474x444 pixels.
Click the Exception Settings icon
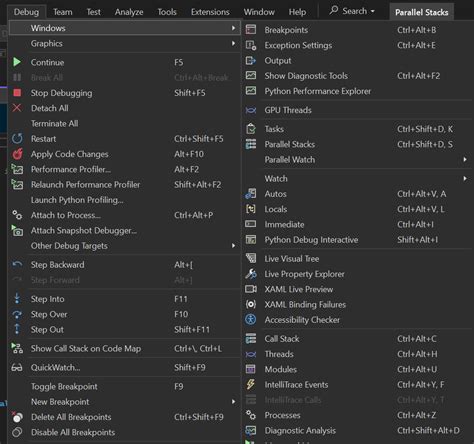pos(251,45)
